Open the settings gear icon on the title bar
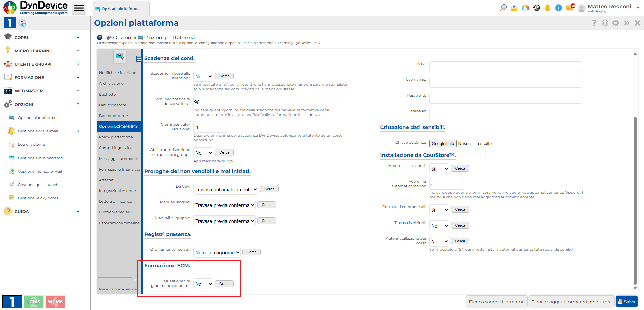Image resolution: width=644 pixels, height=310 pixels. tap(616, 23)
